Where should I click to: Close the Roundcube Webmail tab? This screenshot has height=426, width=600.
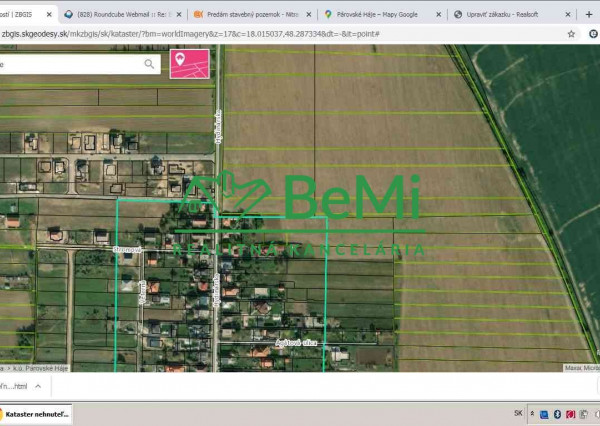tap(179, 15)
